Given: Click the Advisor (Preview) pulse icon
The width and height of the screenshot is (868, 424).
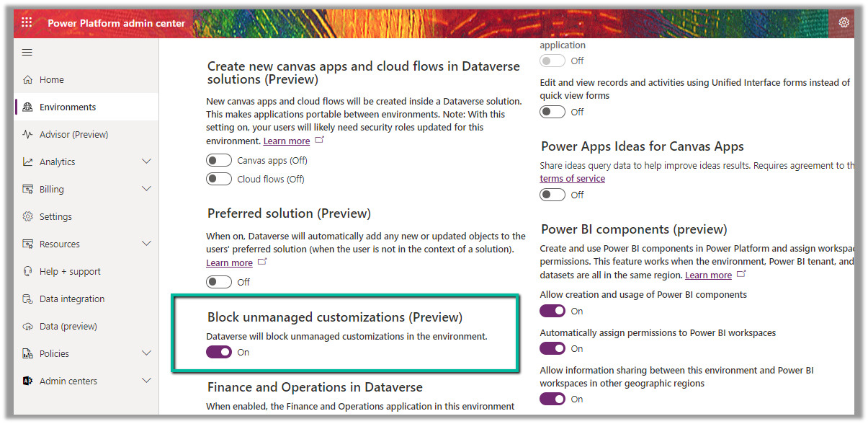Looking at the screenshot, I should pyautogui.click(x=28, y=135).
